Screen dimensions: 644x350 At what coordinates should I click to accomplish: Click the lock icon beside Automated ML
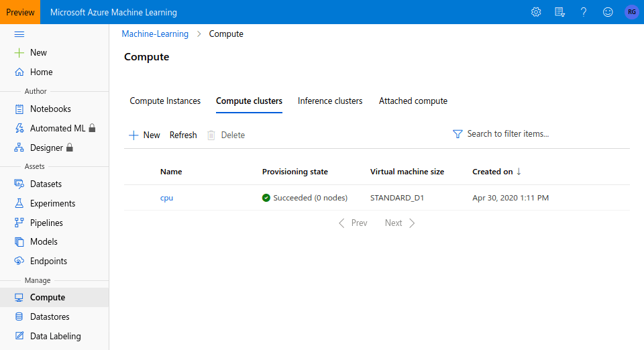(92, 128)
